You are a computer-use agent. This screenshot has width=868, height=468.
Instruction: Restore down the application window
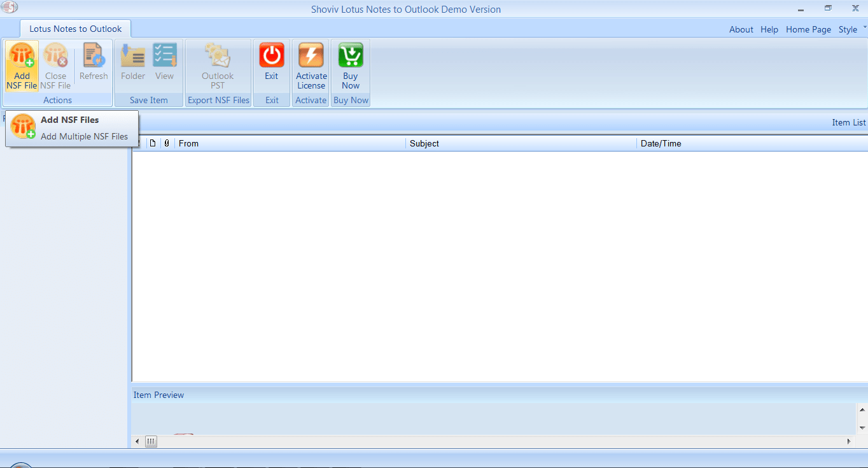828,8
